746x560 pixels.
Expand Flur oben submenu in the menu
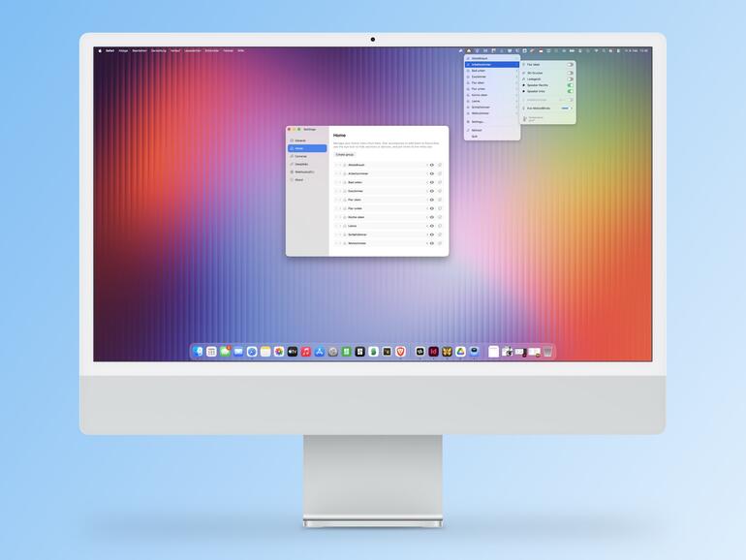pos(516,82)
